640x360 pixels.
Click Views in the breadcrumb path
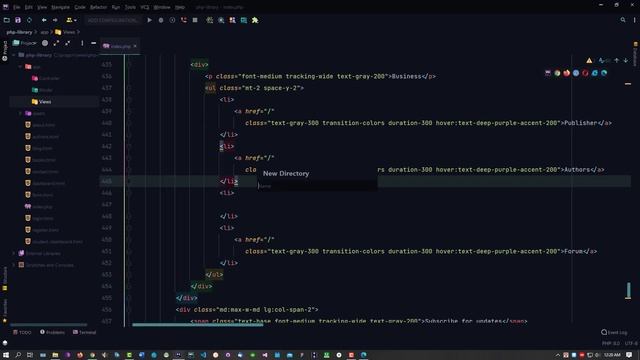69,32
